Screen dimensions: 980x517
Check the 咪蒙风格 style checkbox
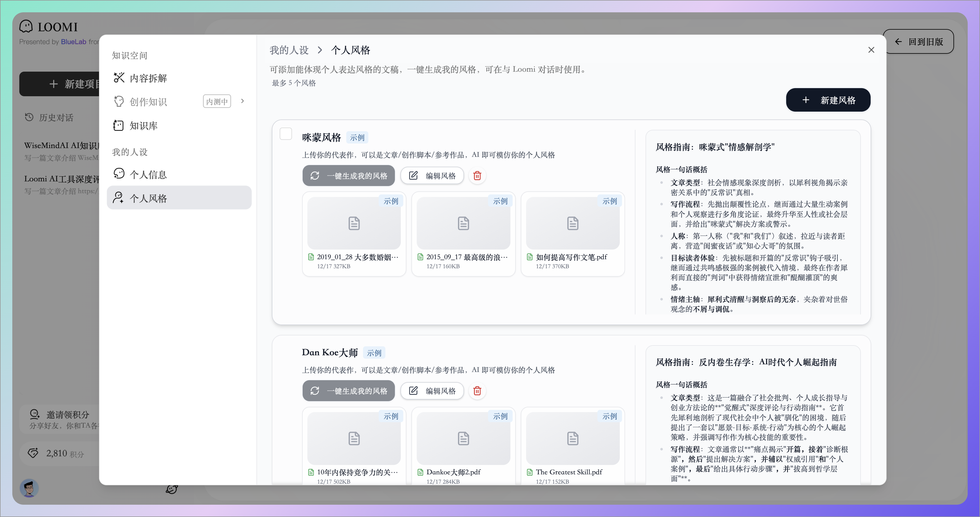click(x=286, y=134)
